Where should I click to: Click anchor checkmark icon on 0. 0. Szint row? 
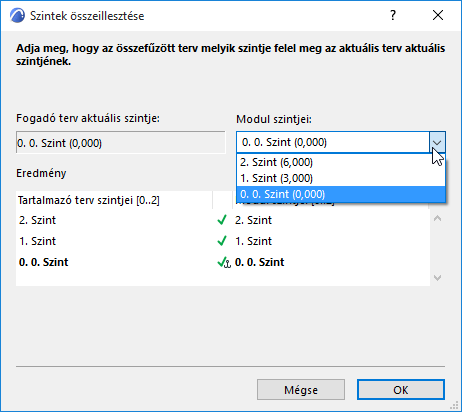pos(224,262)
